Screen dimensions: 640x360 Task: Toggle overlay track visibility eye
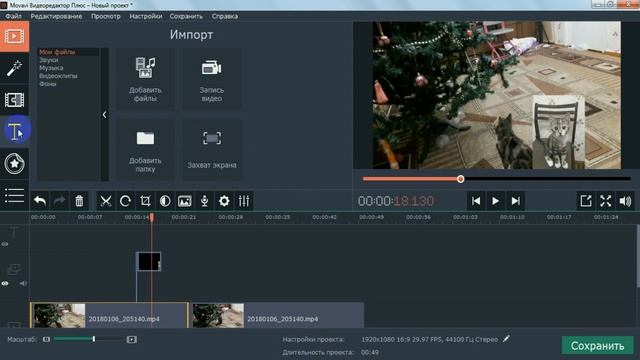5,283
